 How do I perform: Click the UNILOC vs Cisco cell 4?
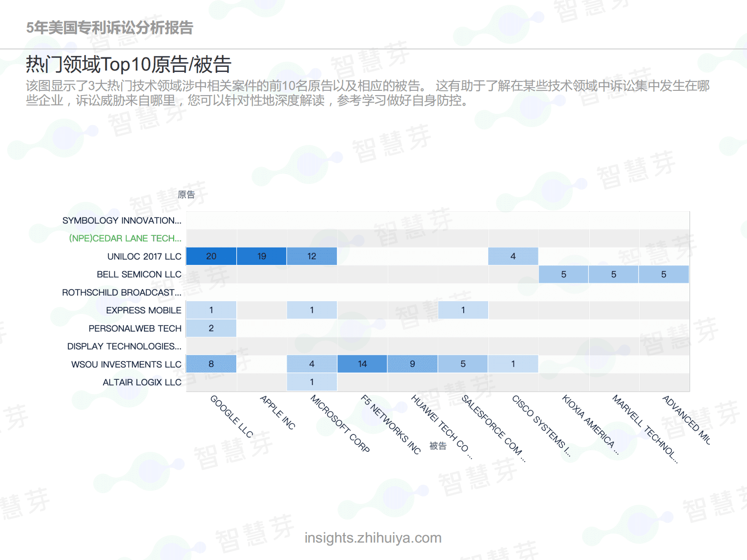(513, 256)
